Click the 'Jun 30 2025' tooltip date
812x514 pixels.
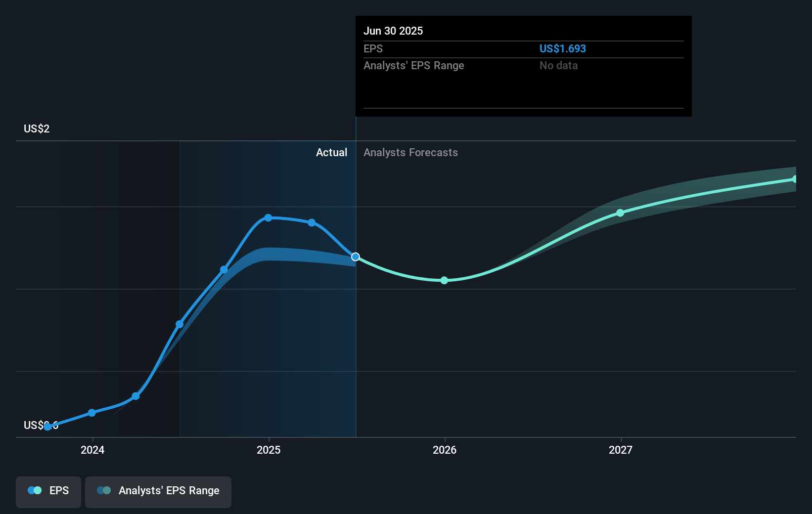pyautogui.click(x=393, y=31)
